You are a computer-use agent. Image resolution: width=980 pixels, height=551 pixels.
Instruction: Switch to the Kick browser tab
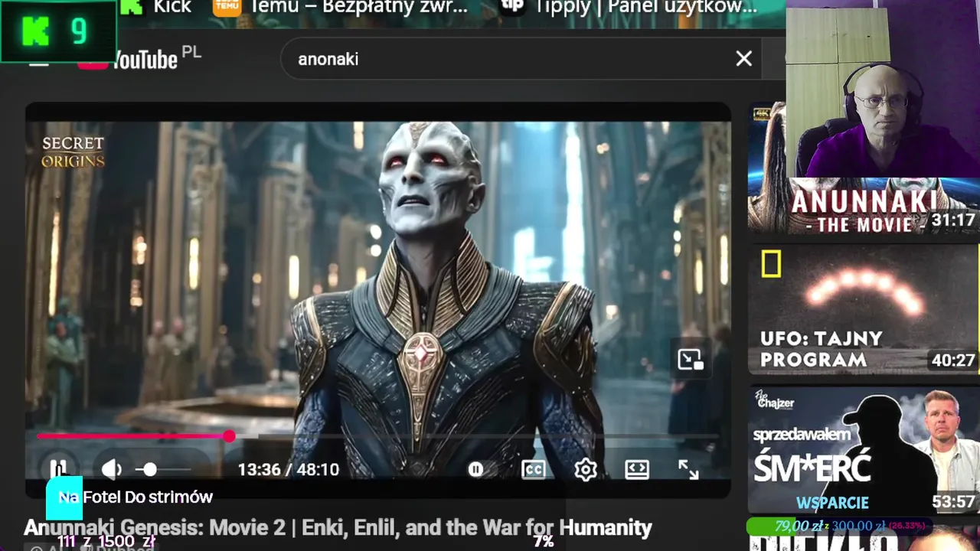click(x=157, y=8)
